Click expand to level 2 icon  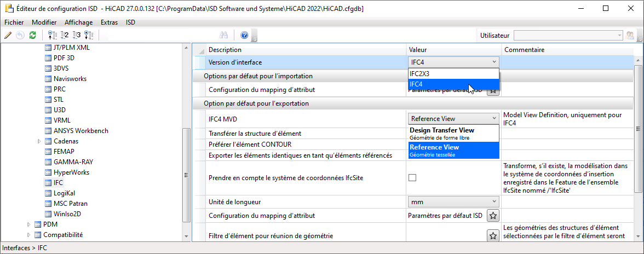tap(65, 35)
